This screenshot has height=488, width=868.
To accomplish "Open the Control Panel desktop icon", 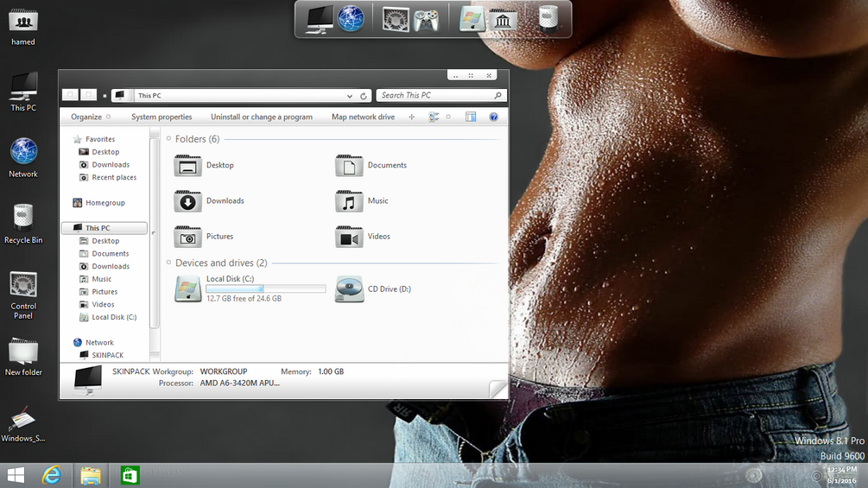I will [23, 295].
